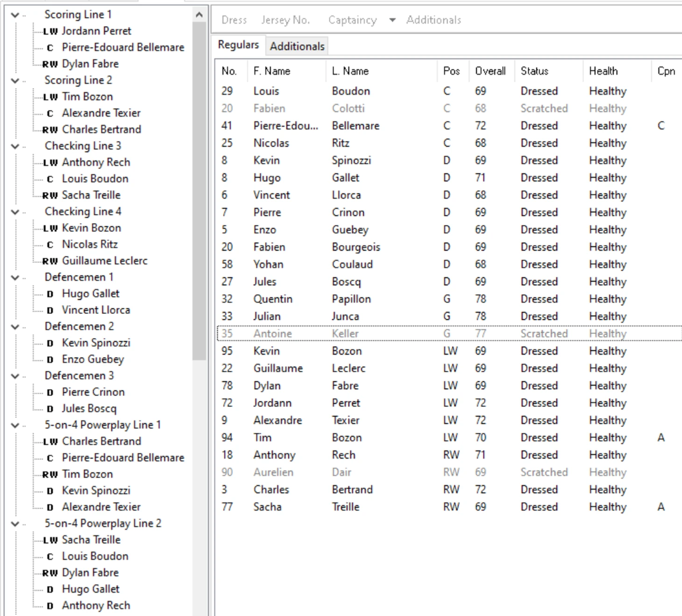
Task: Select the Louis Boudon roster row
Action: pos(449,91)
